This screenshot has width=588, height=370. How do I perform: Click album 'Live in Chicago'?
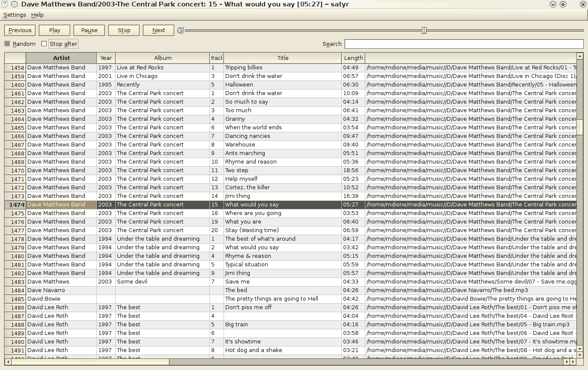click(137, 76)
